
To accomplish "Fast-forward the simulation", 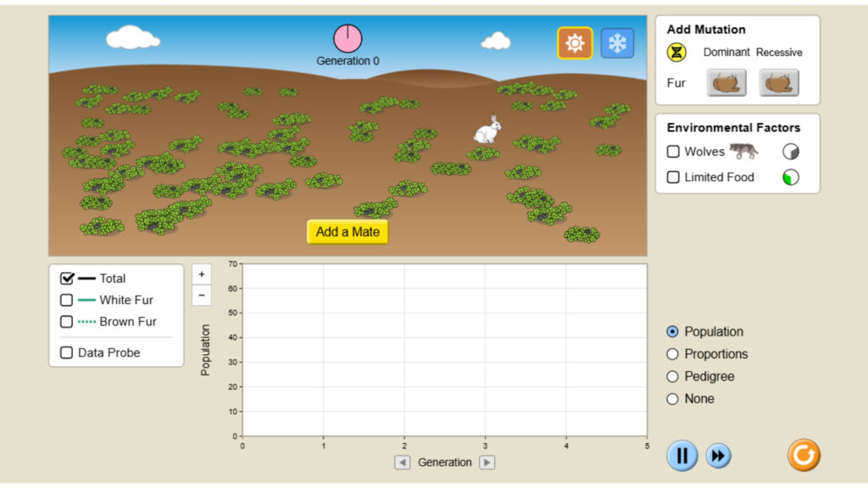I will 719,455.
